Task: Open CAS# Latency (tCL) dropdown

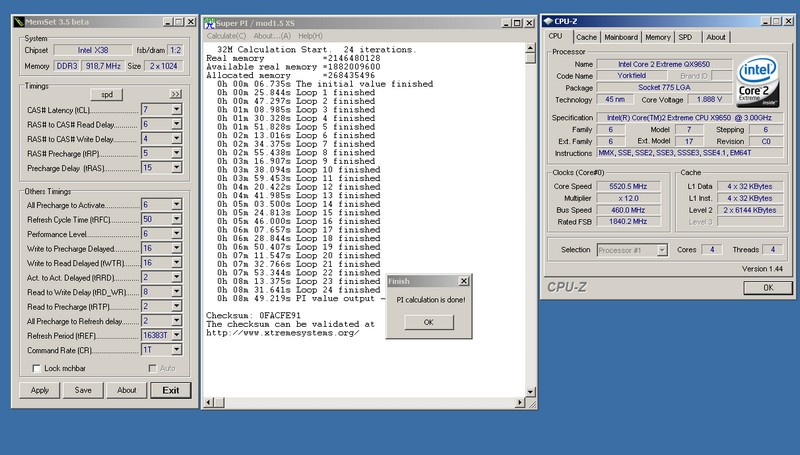Action: [177, 109]
